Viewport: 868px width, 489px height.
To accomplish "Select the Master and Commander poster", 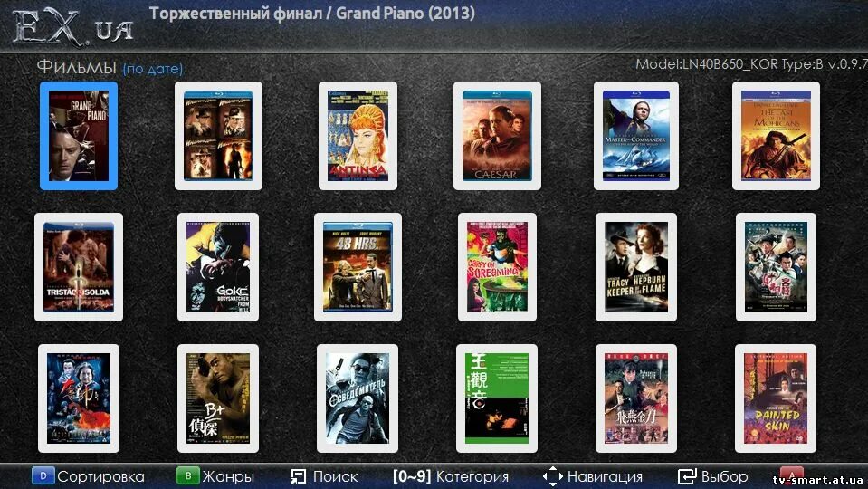I will 636,136.
